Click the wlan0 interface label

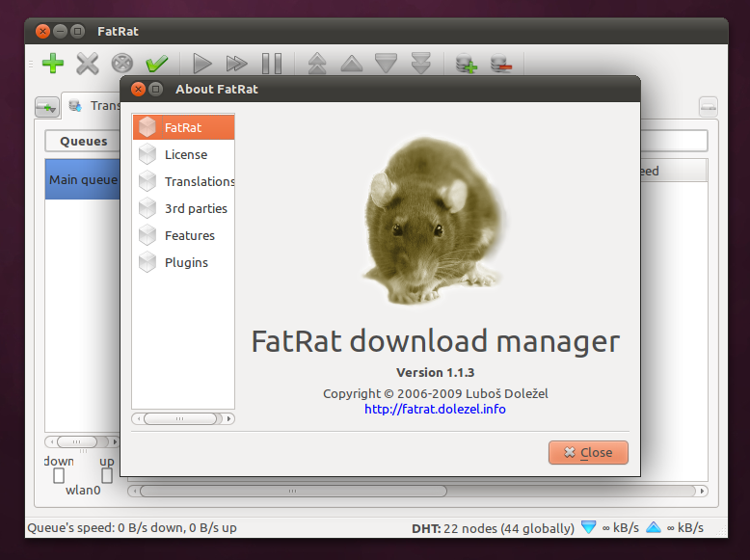pyautogui.click(x=83, y=491)
